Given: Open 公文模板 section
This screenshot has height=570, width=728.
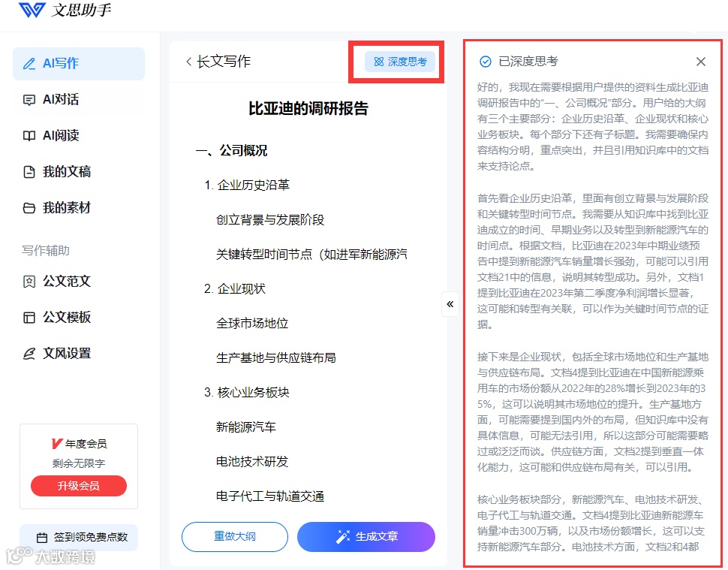Looking at the screenshot, I should coord(79,317).
